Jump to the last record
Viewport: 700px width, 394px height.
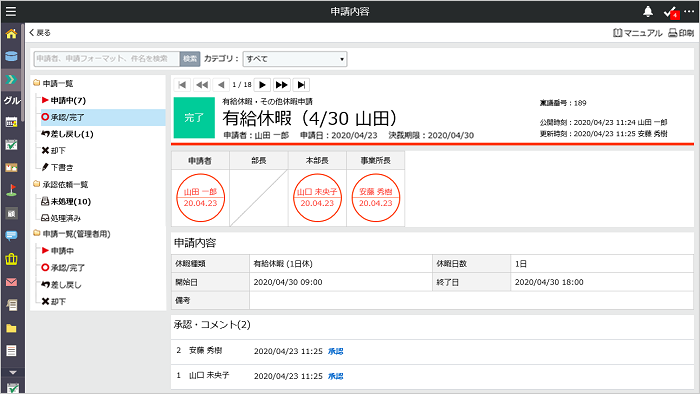tap(301, 85)
